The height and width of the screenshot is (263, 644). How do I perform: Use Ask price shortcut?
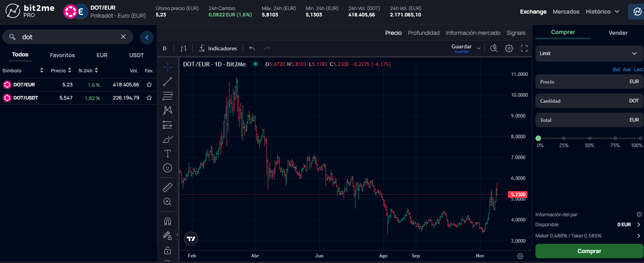tap(627, 70)
